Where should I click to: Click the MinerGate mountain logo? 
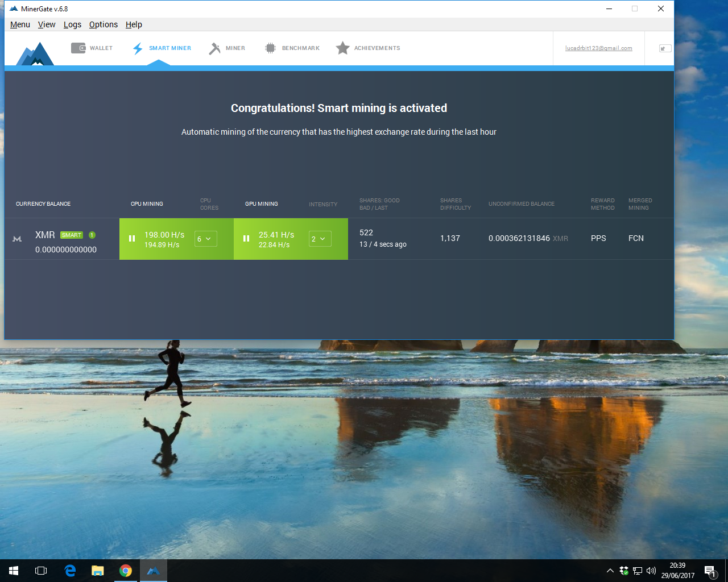click(x=35, y=54)
